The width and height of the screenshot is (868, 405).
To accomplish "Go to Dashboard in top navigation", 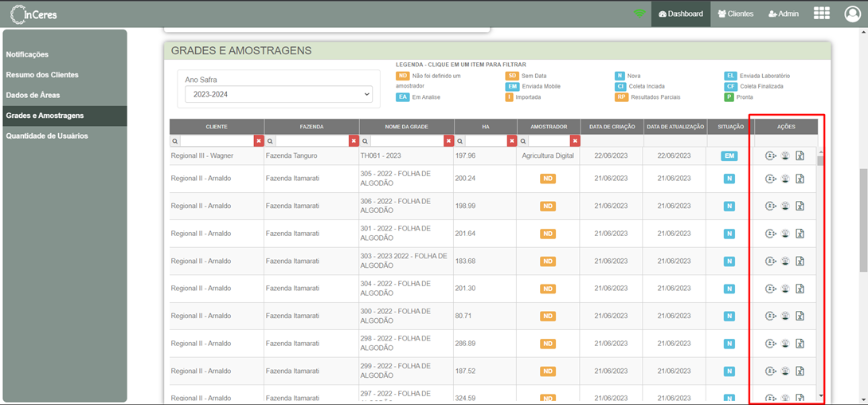I will [x=681, y=14].
